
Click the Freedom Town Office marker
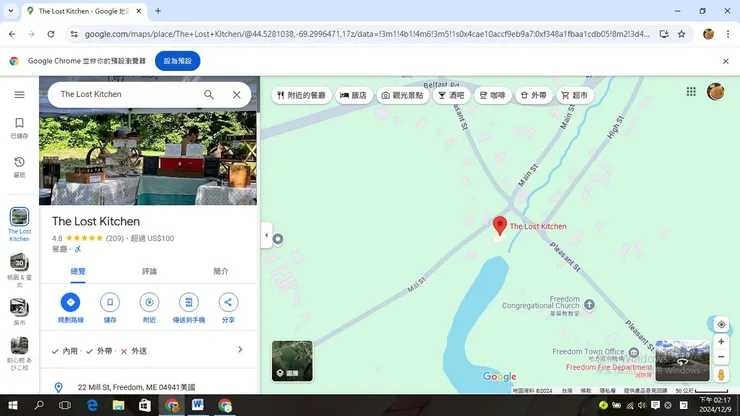pos(634,352)
